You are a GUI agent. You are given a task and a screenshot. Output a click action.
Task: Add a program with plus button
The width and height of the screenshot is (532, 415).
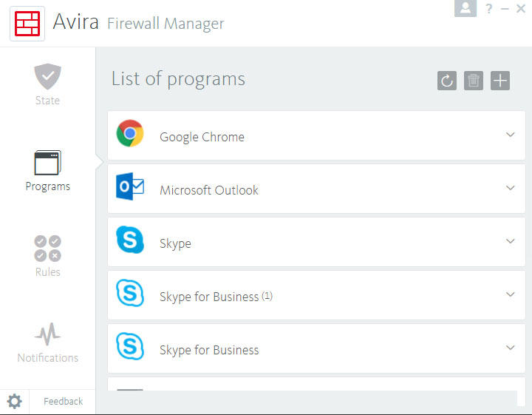tap(500, 81)
